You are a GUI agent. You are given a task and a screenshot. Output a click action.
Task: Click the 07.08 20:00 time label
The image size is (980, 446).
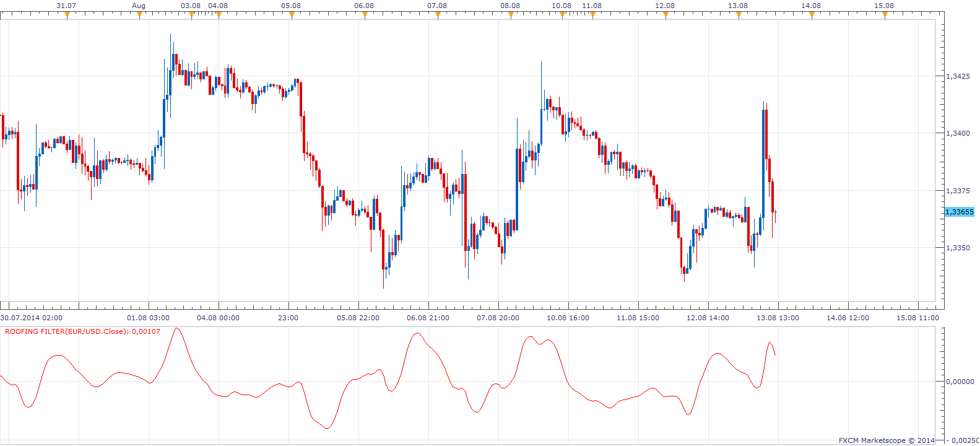pos(498,318)
